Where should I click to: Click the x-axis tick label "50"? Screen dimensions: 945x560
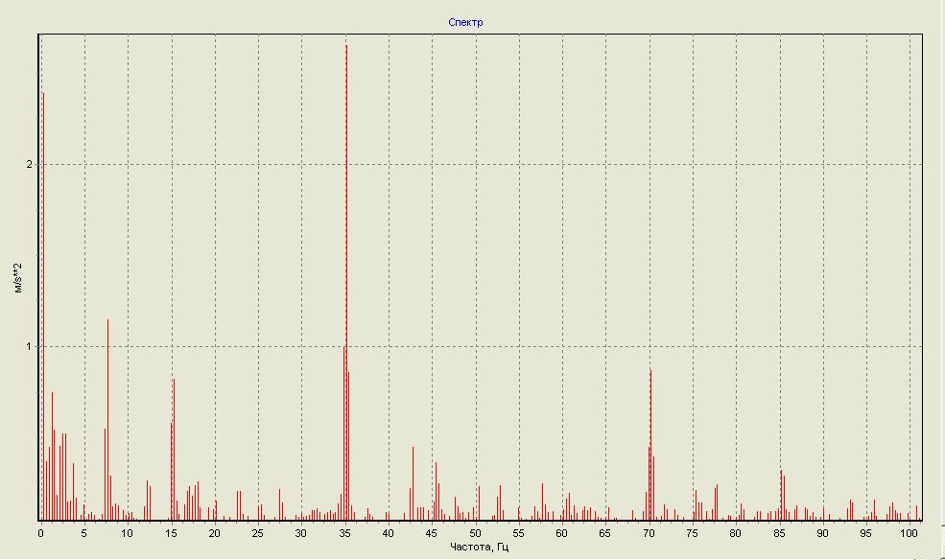[475, 533]
